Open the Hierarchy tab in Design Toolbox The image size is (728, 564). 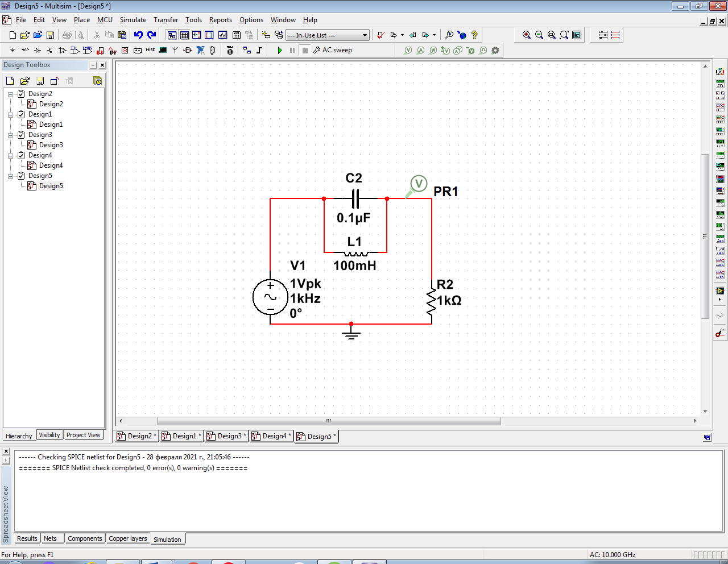(19, 436)
